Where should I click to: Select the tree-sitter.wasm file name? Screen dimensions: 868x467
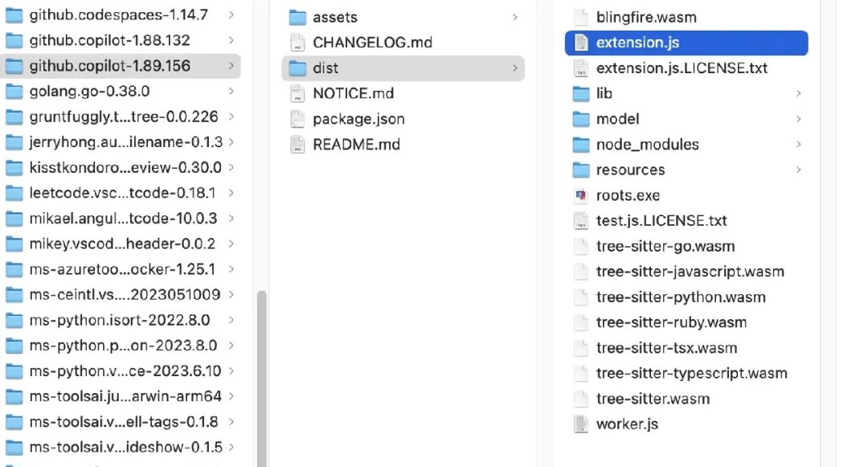pyautogui.click(x=653, y=399)
